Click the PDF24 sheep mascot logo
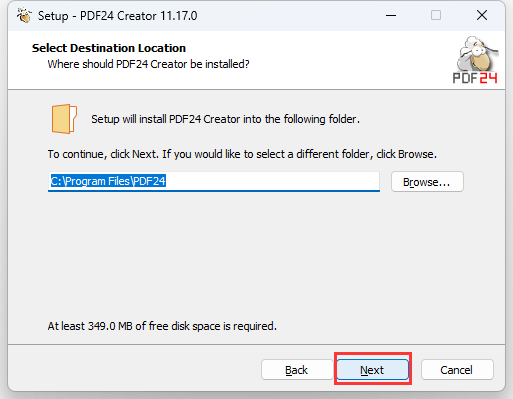 [477, 54]
